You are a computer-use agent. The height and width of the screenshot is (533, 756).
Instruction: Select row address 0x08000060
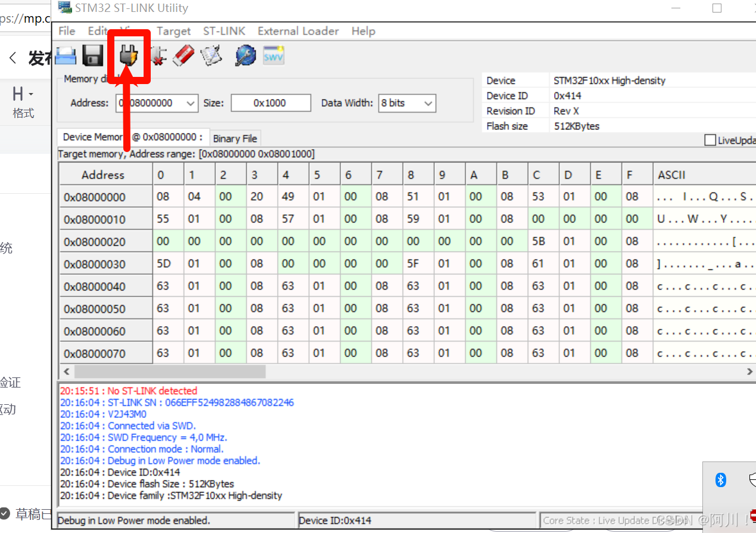105,331
